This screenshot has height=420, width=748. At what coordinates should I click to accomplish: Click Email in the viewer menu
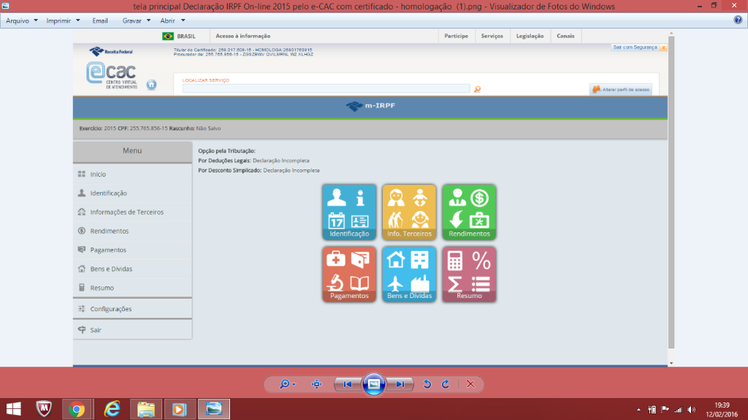click(x=100, y=20)
